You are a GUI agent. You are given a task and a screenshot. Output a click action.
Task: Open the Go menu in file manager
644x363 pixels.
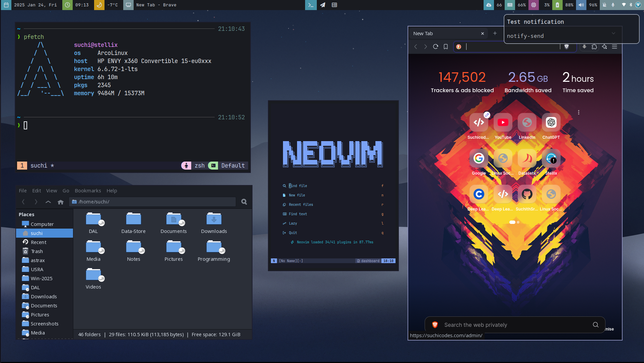click(66, 190)
